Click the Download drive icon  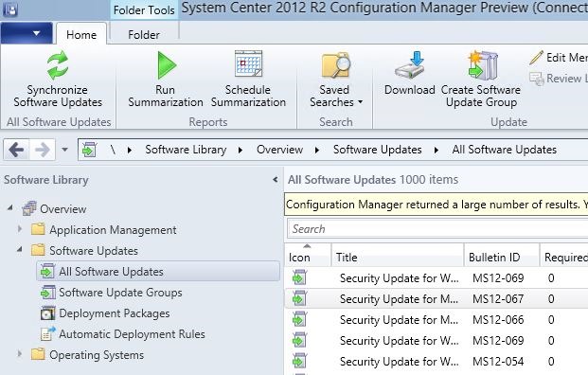[x=410, y=65]
